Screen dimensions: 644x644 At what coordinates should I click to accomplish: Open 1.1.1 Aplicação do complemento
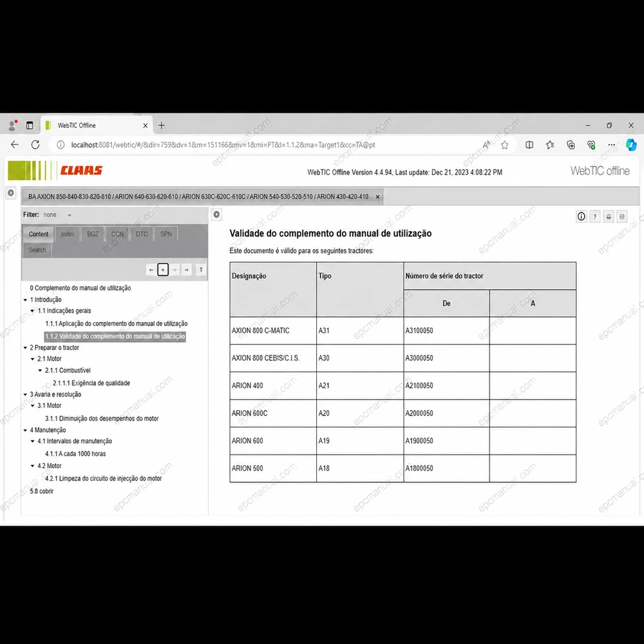[x=116, y=324]
